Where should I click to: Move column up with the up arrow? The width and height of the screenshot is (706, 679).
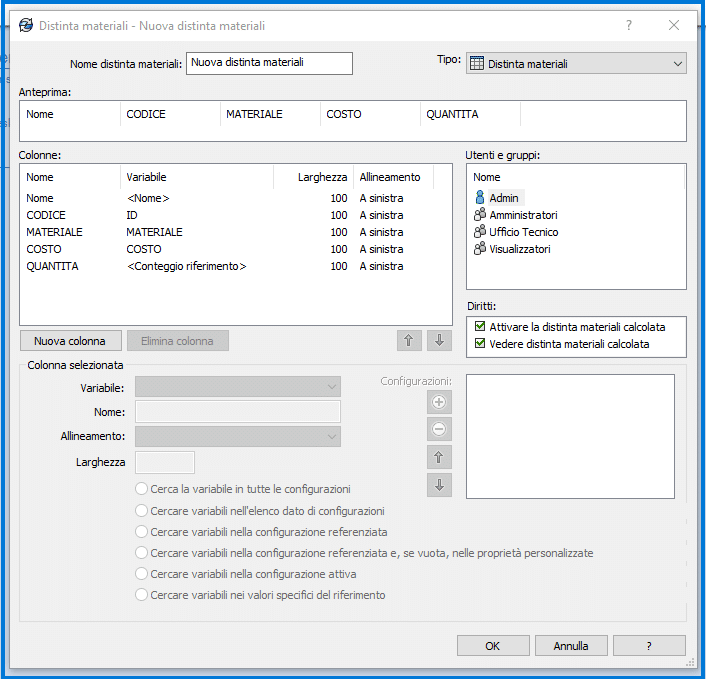(x=408, y=340)
